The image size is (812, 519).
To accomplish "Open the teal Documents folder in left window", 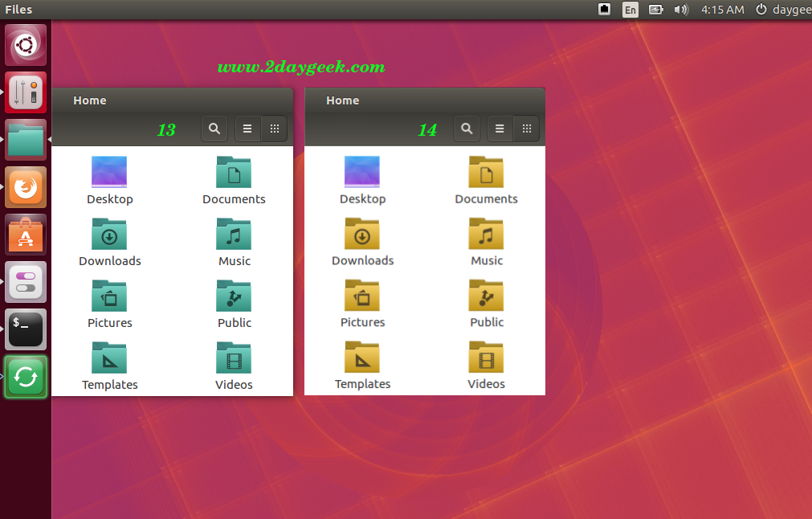I will pos(234,173).
